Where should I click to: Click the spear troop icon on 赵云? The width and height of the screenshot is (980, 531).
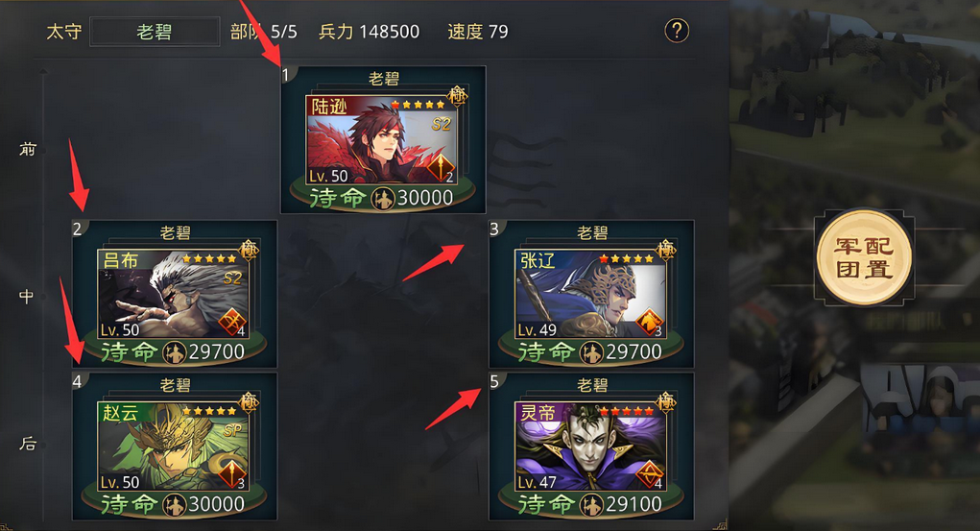coord(232,474)
